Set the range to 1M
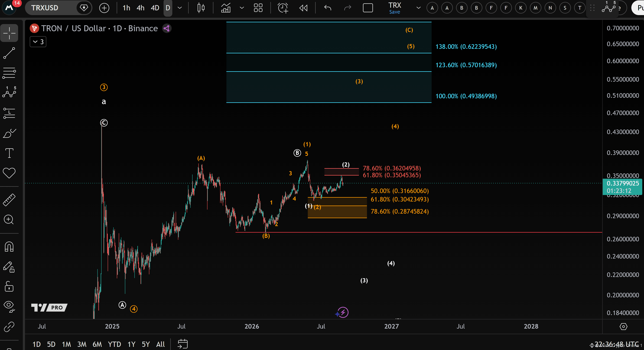 point(66,344)
